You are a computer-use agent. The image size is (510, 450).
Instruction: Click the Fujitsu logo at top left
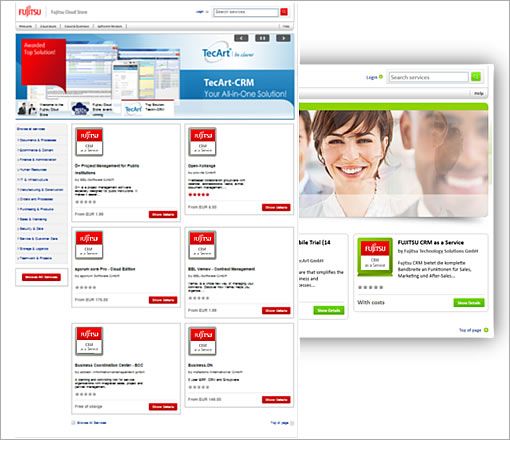pyautogui.click(x=30, y=12)
